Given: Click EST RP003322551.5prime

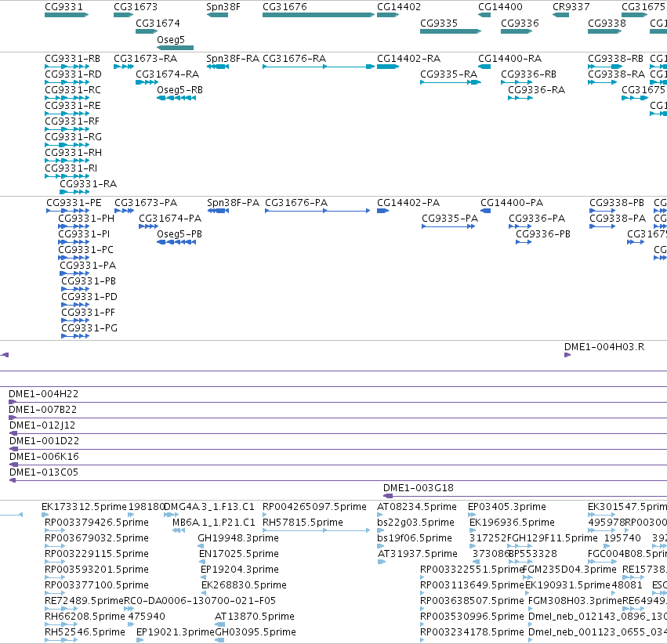Looking at the screenshot, I should [x=422, y=577].
